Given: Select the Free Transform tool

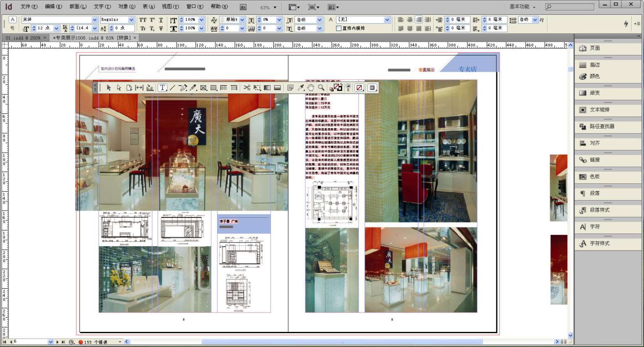Looking at the screenshot, I should [x=257, y=88].
